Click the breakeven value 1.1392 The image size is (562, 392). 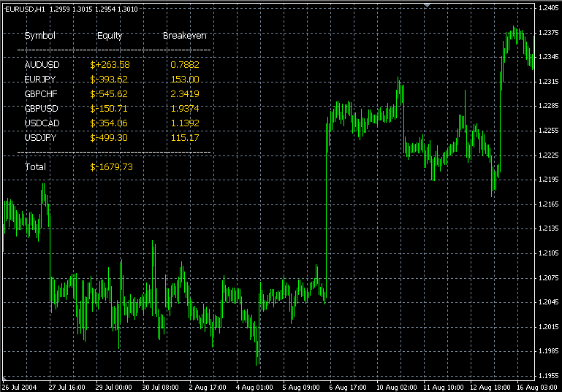pos(185,123)
